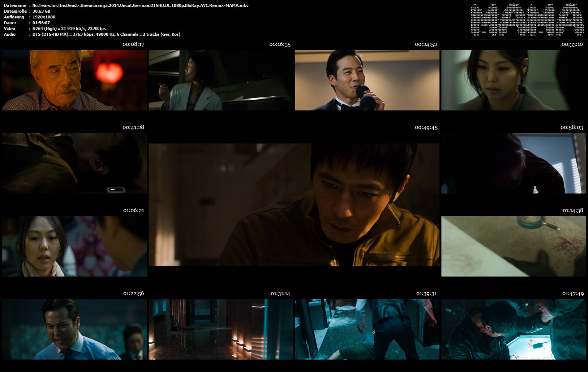
Task: Select the H264 (High) video codec line
Action: pos(69,29)
